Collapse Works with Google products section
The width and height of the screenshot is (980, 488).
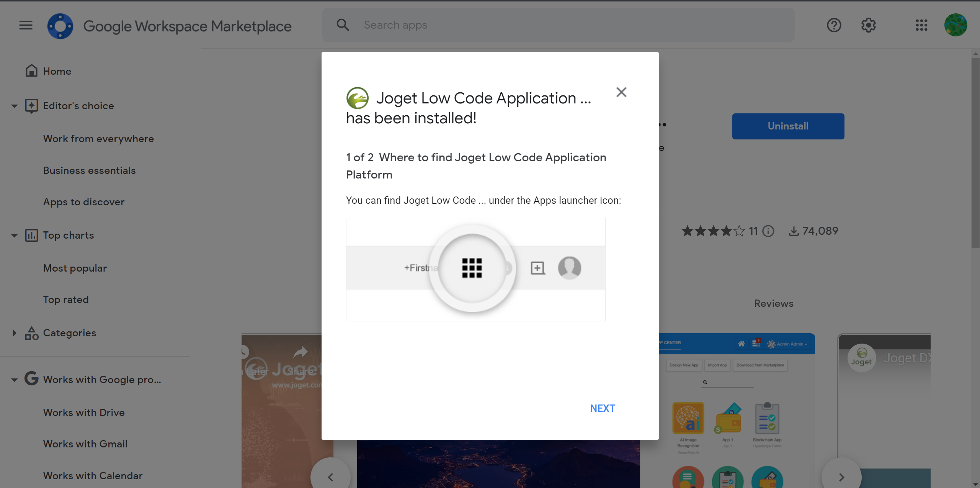[15, 380]
